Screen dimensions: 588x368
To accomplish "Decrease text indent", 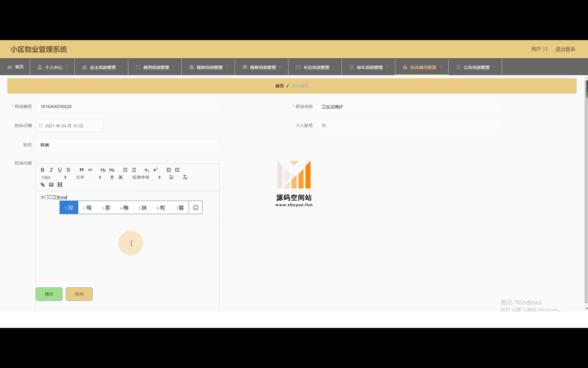I will tap(169, 170).
